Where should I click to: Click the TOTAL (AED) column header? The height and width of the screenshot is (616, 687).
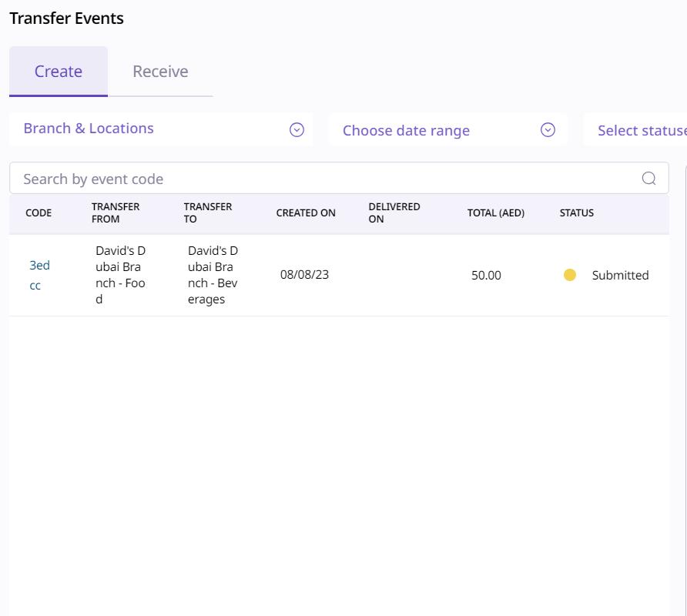point(495,213)
